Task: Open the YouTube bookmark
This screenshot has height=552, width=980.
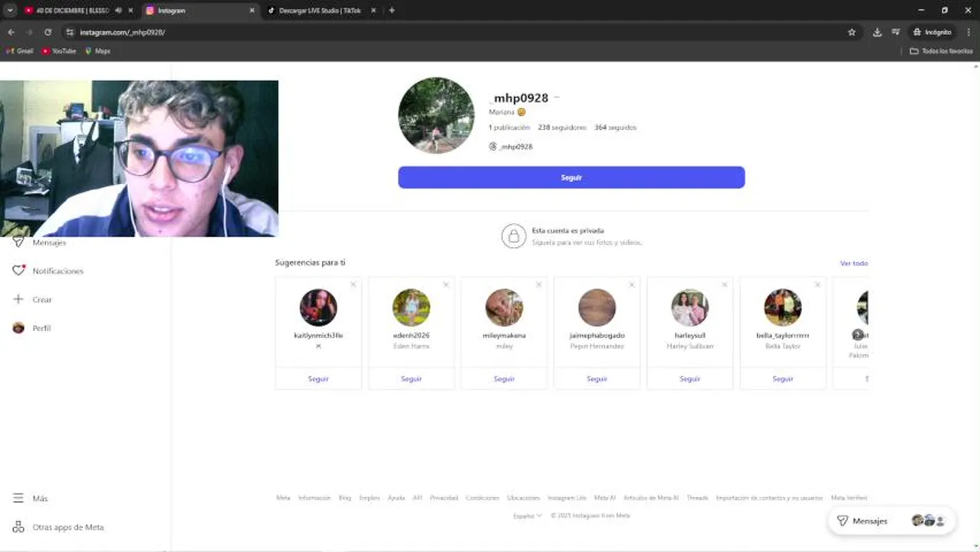Action: tap(59, 51)
